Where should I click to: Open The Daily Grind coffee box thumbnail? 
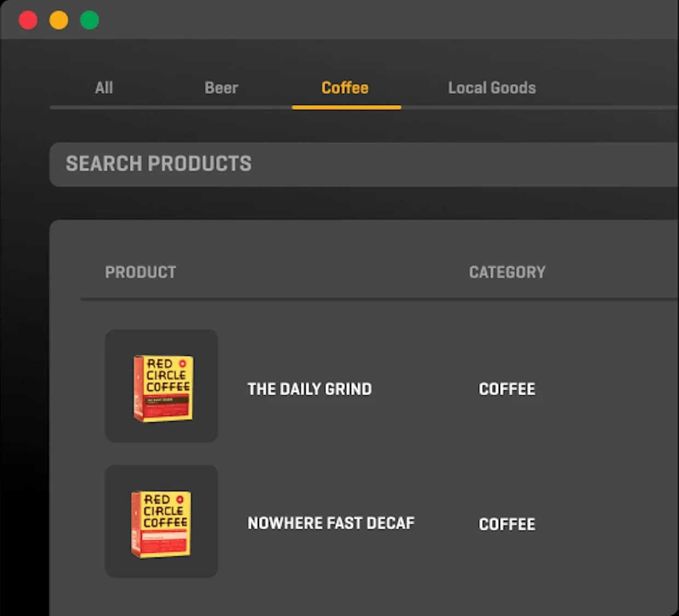click(162, 386)
